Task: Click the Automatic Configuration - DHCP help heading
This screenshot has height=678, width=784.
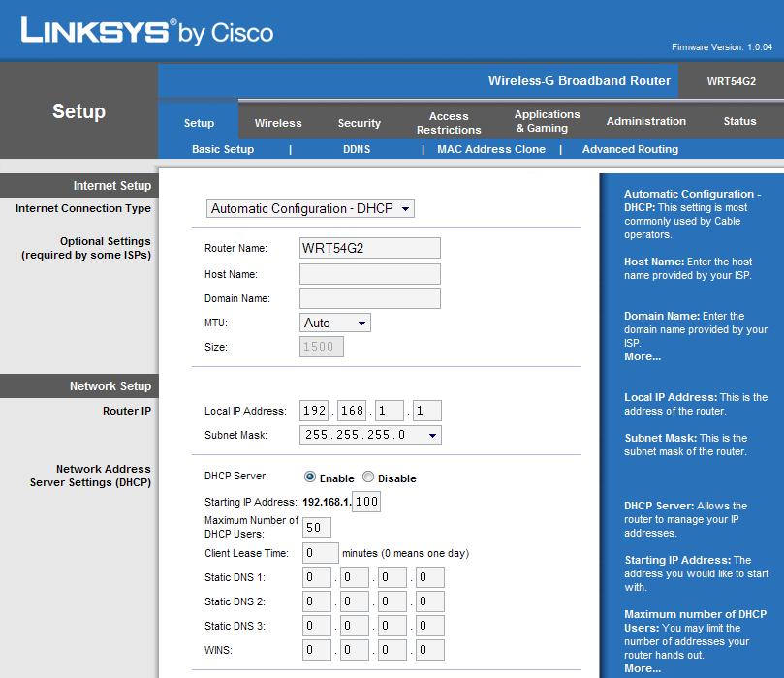Action: pyautogui.click(x=692, y=200)
